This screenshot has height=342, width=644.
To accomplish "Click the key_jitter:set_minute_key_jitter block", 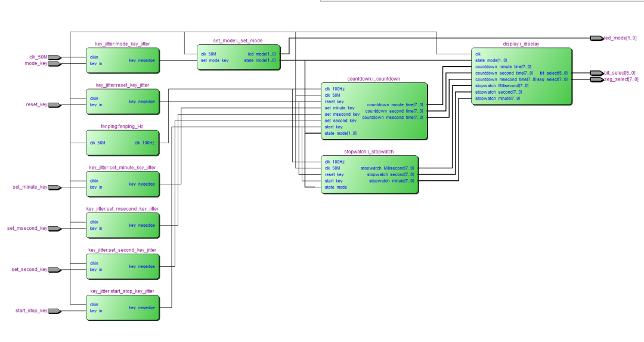I will point(122,184).
